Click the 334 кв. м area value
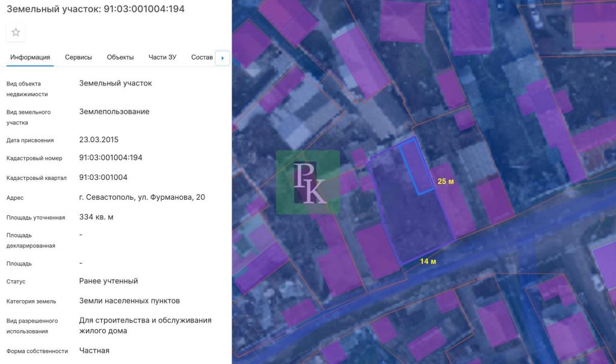This screenshot has height=364, width=616. click(96, 217)
